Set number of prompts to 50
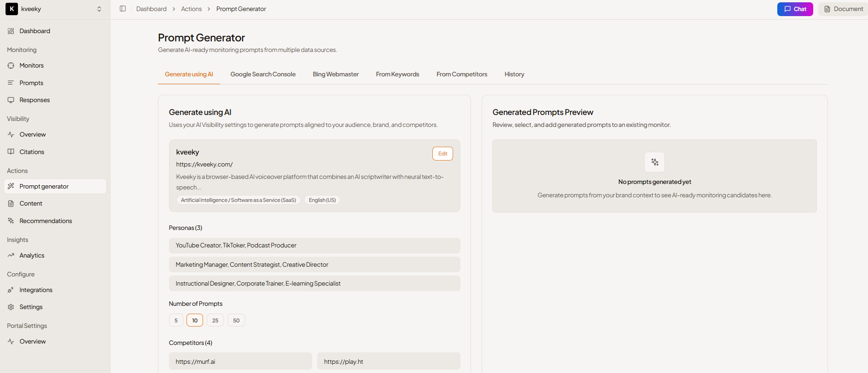868x373 pixels. point(236,321)
